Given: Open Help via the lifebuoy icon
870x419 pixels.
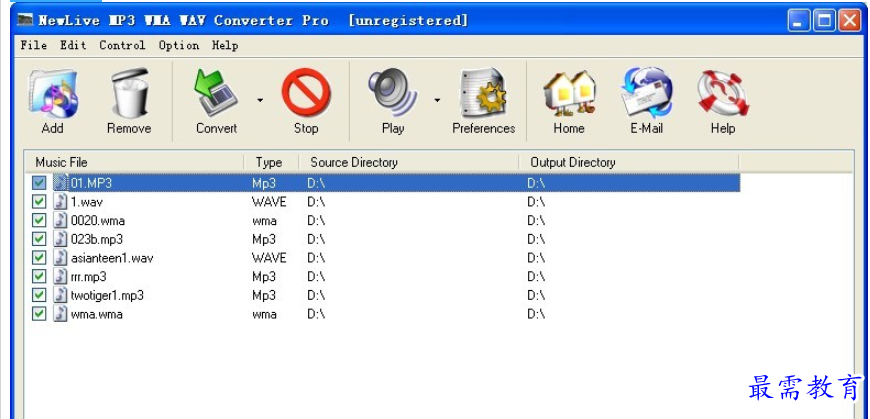Looking at the screenshot, I should click(723, 93).
